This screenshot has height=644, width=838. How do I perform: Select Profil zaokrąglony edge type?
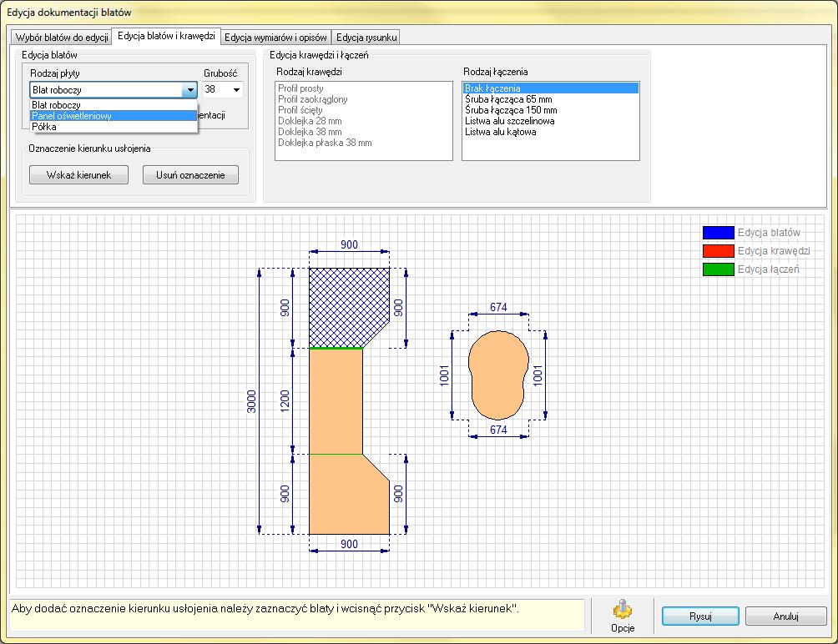point(363,98)
